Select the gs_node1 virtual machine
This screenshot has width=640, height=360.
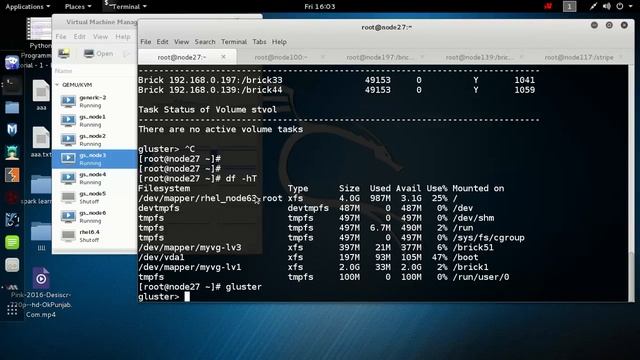(95, 120)
